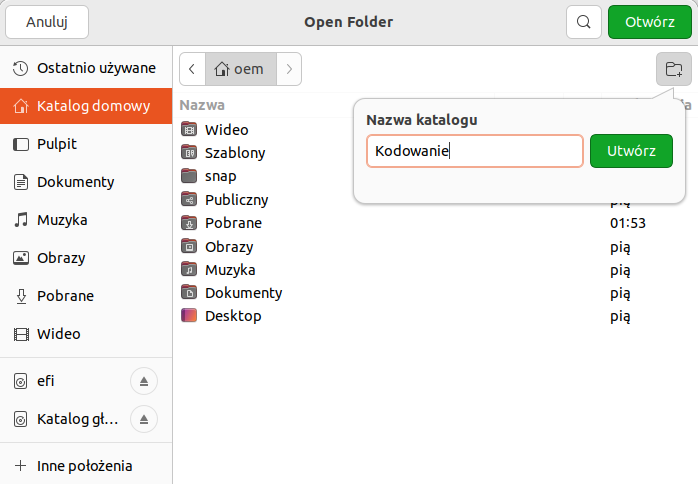Screen dimensions: 698x484
Task: Eject the efi volume
Action: [144, 381]
